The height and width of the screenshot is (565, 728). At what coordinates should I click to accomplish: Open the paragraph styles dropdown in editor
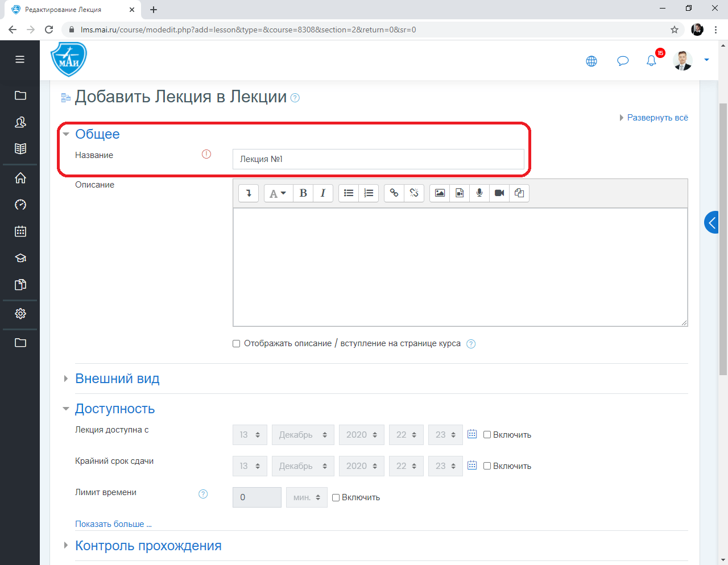tap(278, 193)
